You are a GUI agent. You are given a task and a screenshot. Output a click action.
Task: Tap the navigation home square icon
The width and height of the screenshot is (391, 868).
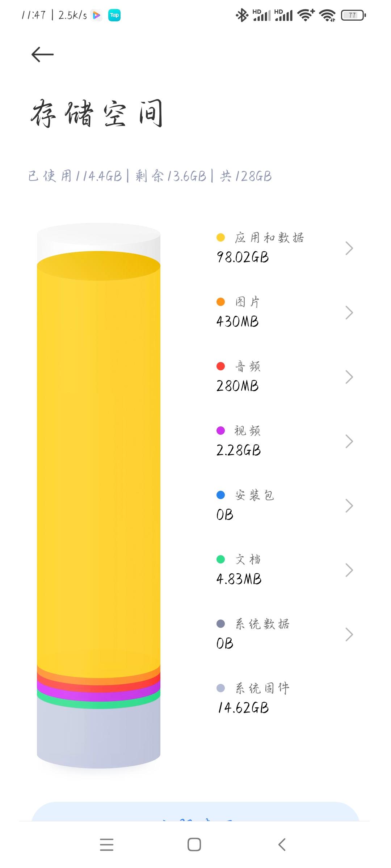coord(194,844)
